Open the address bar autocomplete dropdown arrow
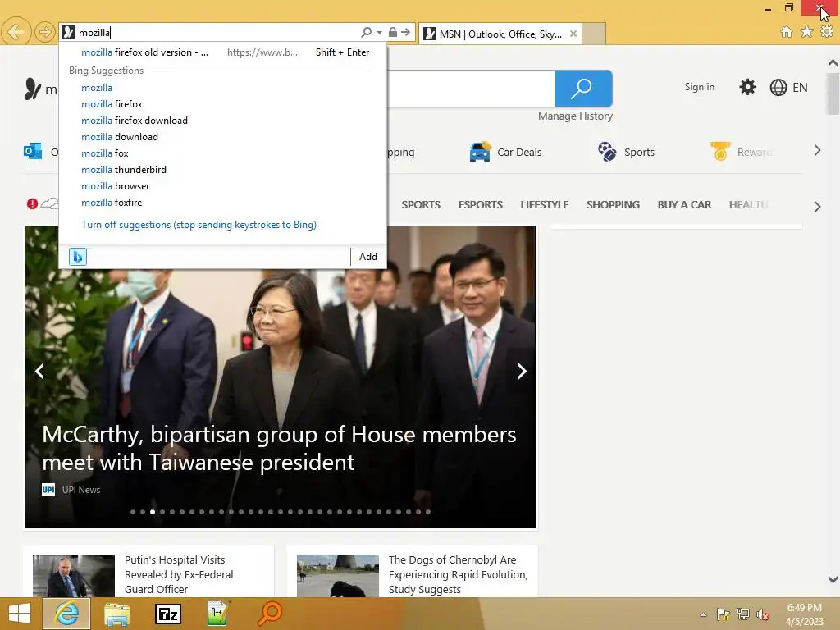840x630 pixels. click(379, 32)
